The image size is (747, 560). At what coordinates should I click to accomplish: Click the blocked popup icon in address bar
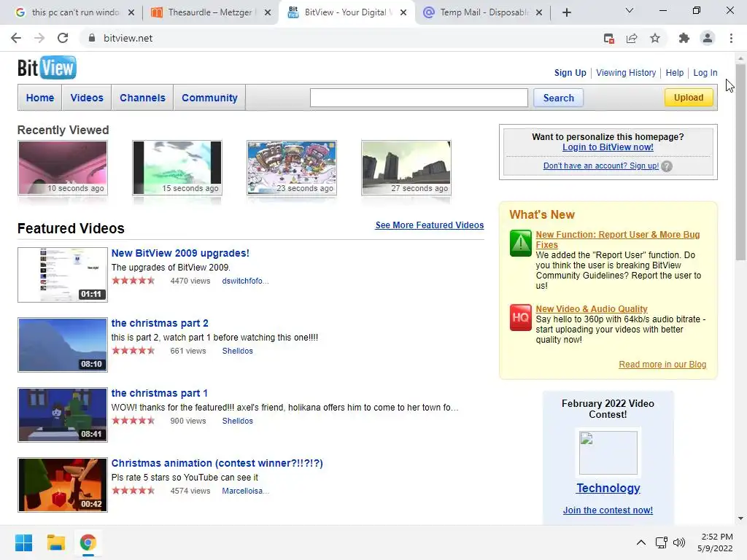[608, 38]
